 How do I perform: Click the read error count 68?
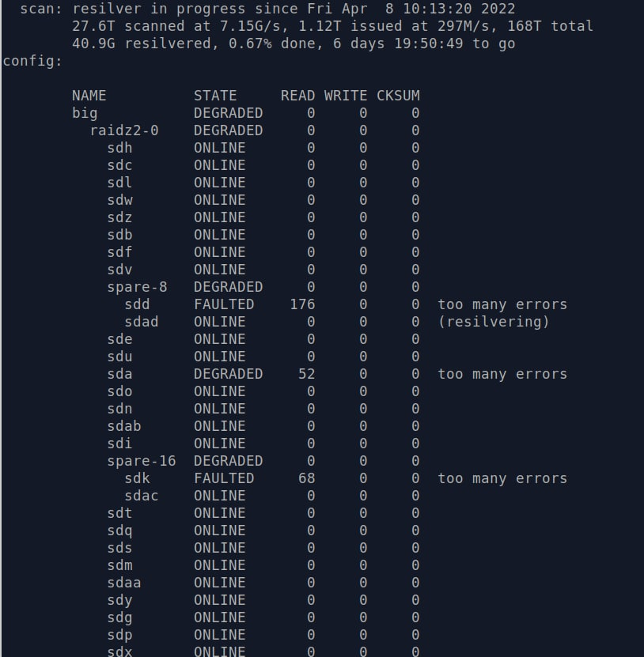click(x=306, y=478)
